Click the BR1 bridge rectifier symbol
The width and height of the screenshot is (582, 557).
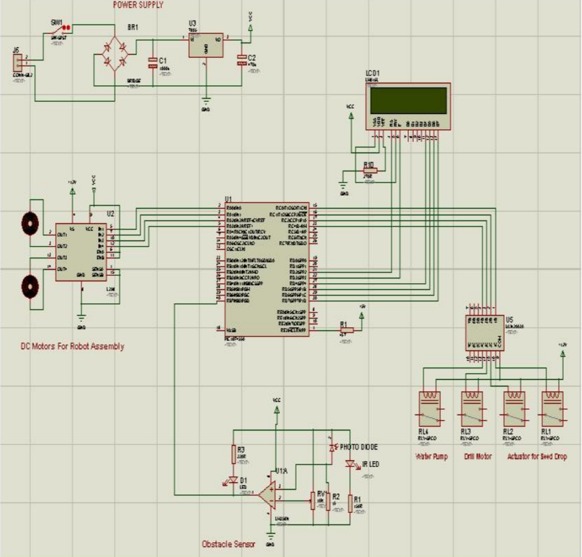pos(115,55)
